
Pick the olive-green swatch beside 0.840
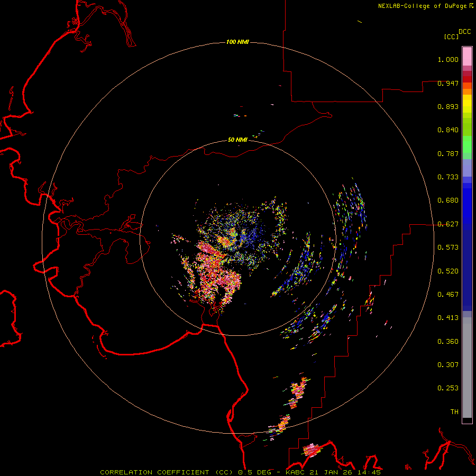[467, 127]
